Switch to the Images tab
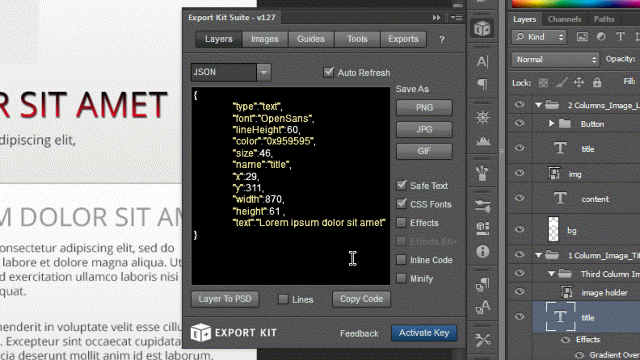Viewport: 640px width, 360px height. (x=264, y=39)
